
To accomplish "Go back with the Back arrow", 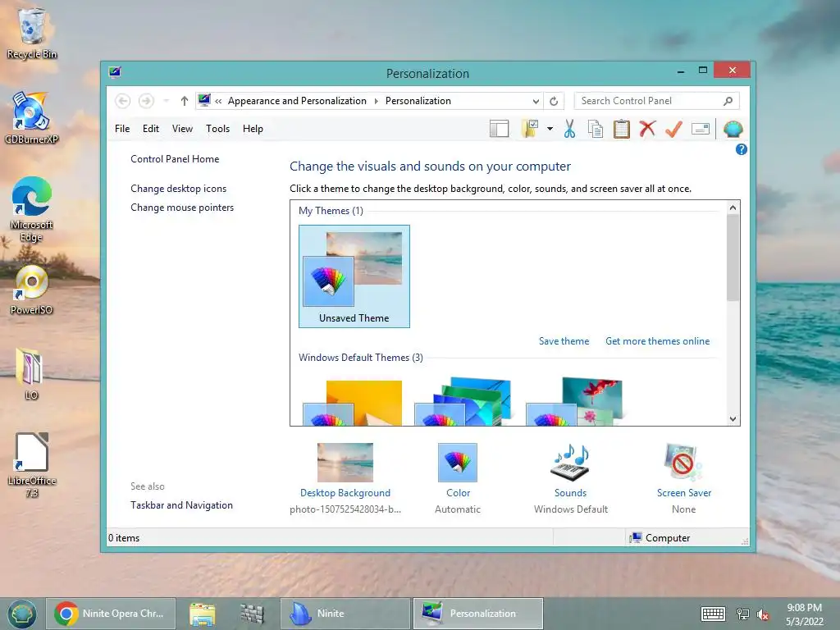I will pyautogui.click(x=123, y=101).
